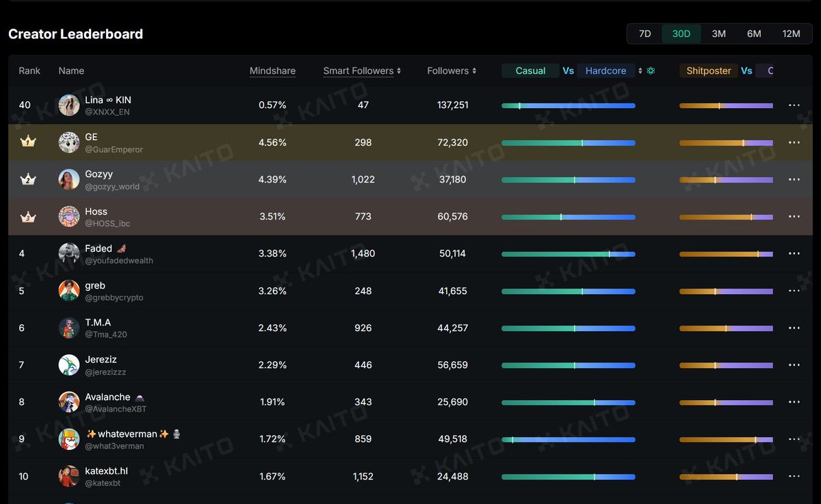
Task: Click the 1,480 smart followers value
Action: [x=363, y=254]
